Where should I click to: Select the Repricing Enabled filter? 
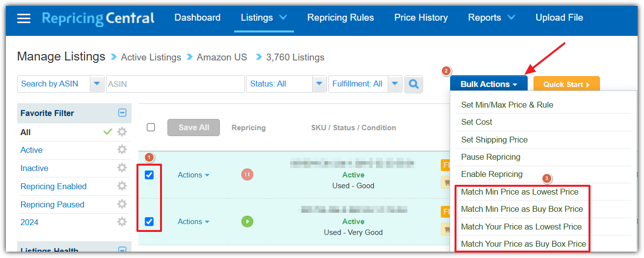54,186
